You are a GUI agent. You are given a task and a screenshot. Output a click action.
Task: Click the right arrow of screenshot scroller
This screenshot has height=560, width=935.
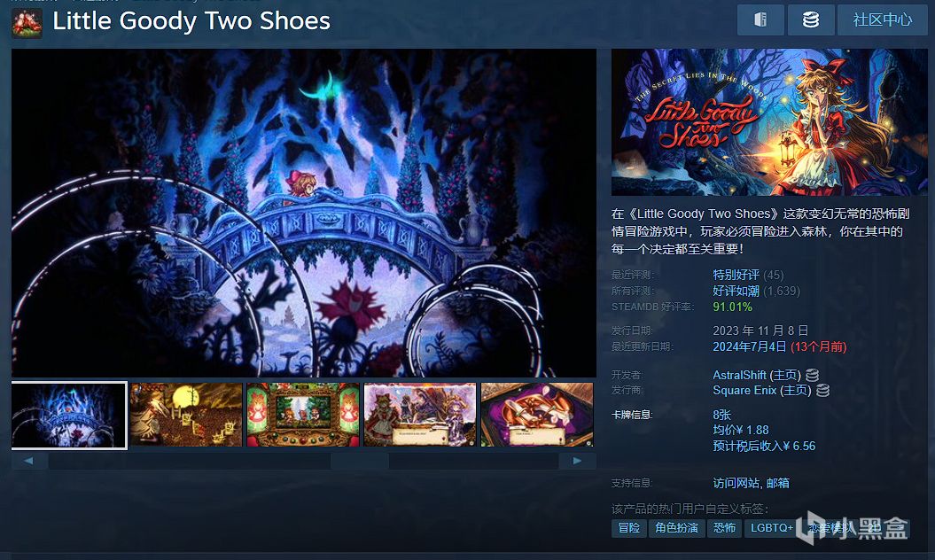pos(577,461)
